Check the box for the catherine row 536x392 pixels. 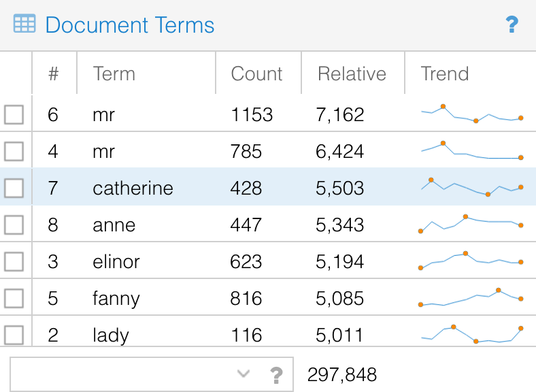(14, 188)
